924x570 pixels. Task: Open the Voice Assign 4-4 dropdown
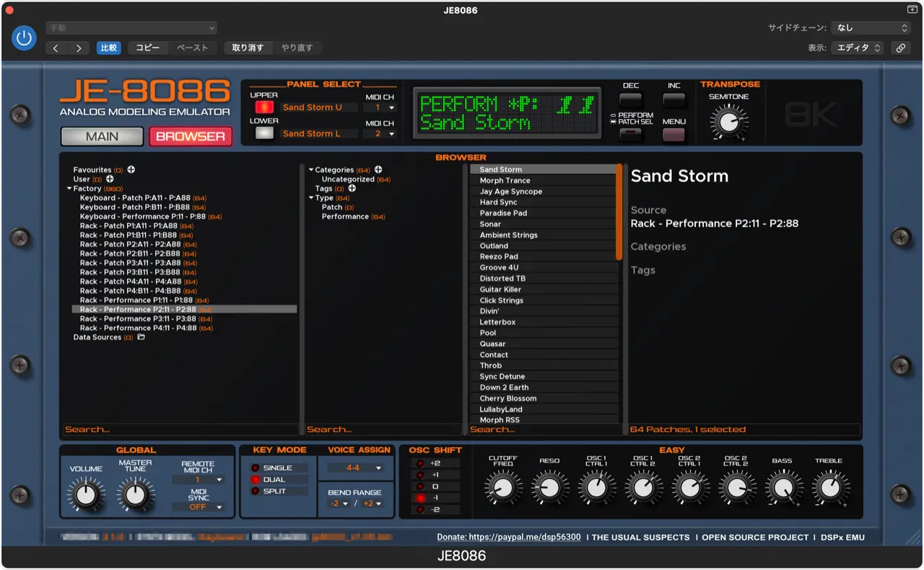click(x=354, y=468)
